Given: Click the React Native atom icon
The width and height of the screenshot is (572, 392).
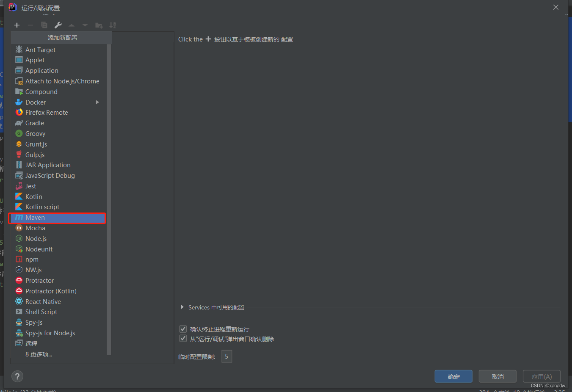Looking at the screenshot, I should [19, 301].
